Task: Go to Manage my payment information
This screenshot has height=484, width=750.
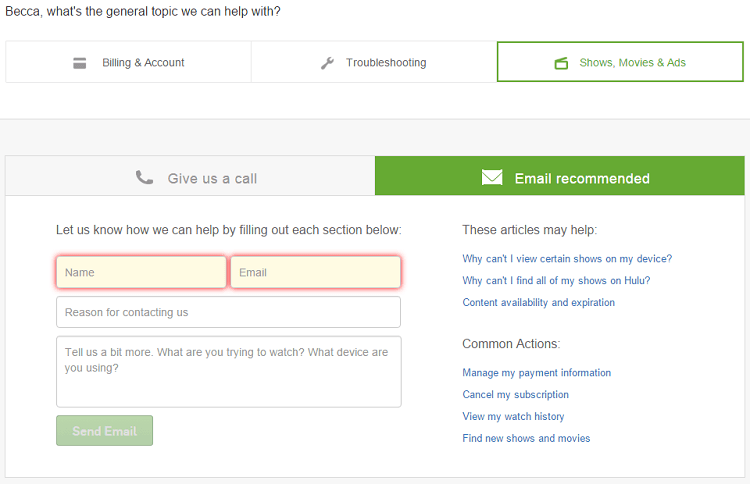Action: [537, 373]
